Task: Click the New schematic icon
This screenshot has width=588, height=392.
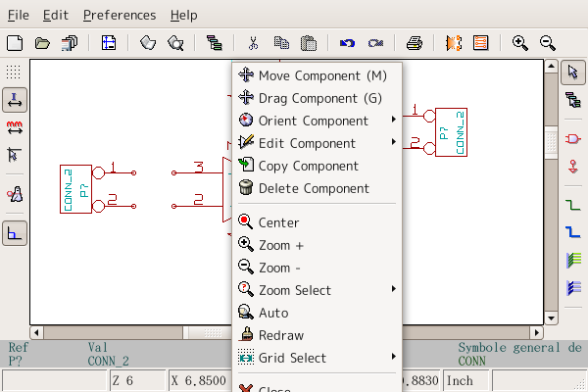Action: 15,43
